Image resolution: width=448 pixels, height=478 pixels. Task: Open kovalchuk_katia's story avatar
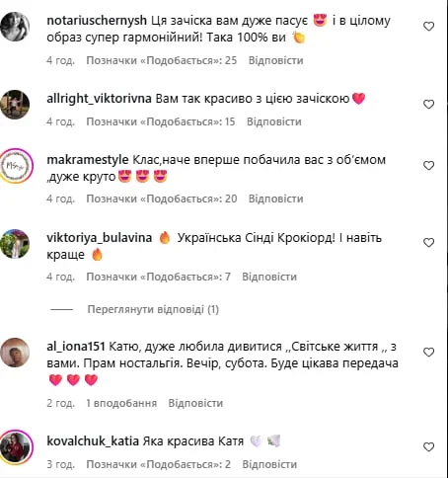click(16, 447)
